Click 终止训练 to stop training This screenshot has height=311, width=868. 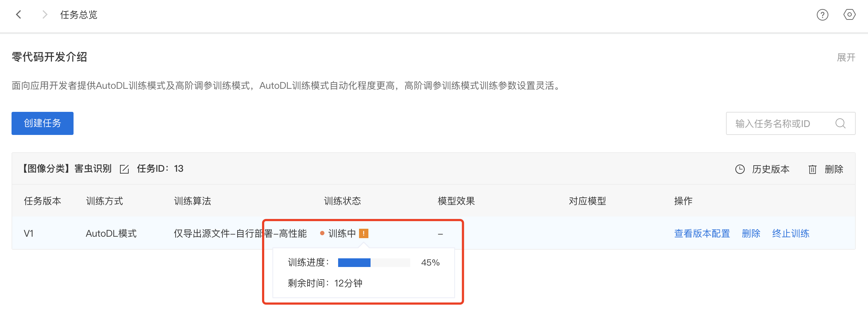(x=791, y=233)
